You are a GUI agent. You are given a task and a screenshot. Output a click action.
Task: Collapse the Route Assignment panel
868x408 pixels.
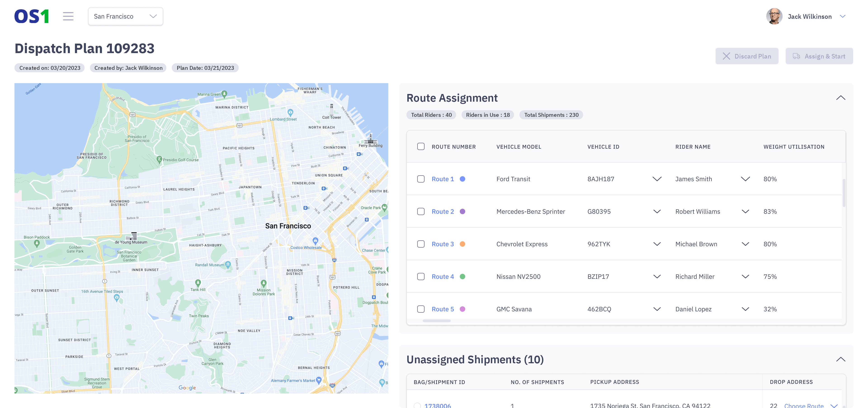840,98
